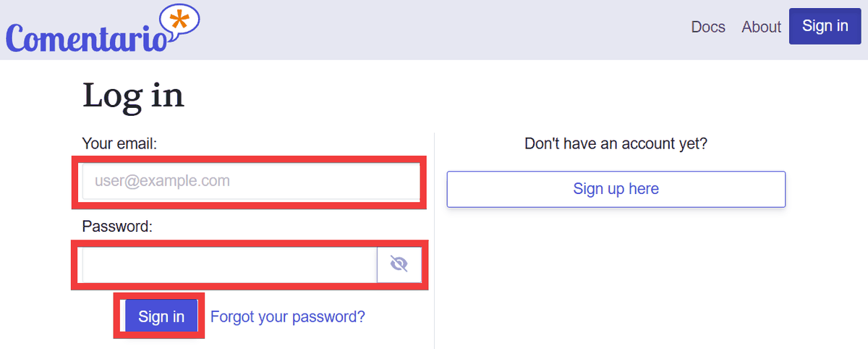Toggle password visibility with the eye icon
This screenshot has width=868, height=349.
(399, 265)
